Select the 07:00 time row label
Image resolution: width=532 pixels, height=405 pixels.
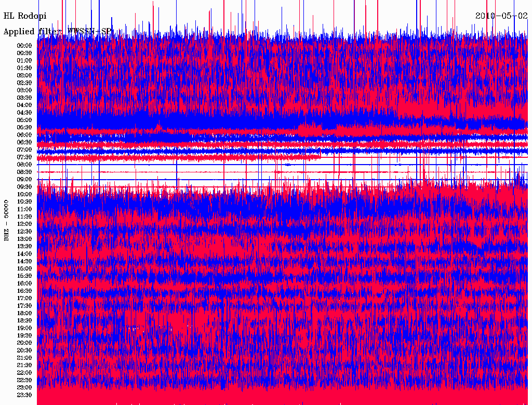pos(24,150)
